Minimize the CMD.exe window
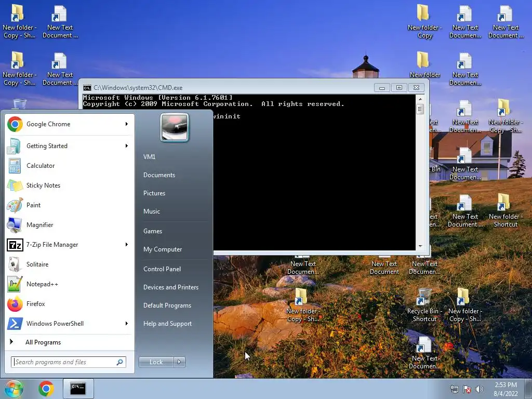 click(382, 88)
